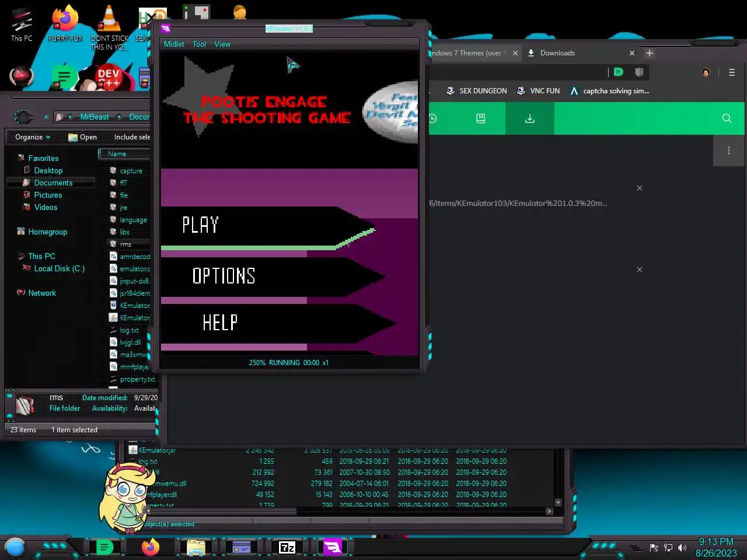Select the language folder in the file list
The width and height of the screenshot is (747, 560).
133,220
